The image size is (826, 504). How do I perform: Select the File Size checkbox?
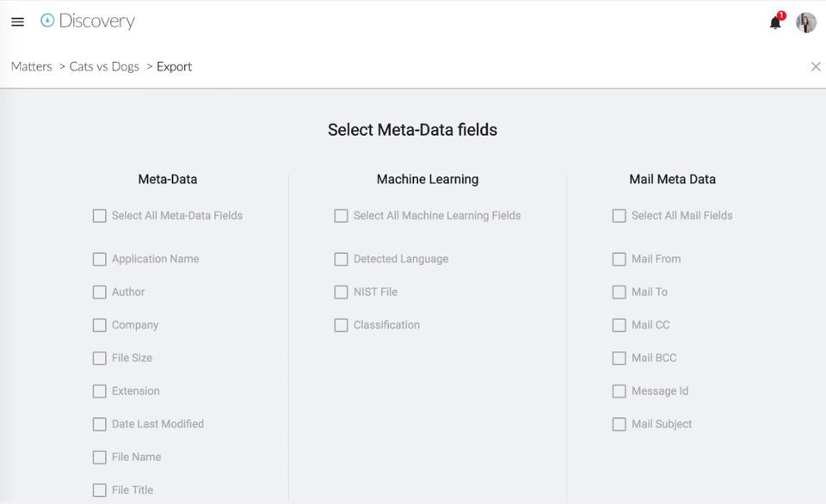coord(100,358)
